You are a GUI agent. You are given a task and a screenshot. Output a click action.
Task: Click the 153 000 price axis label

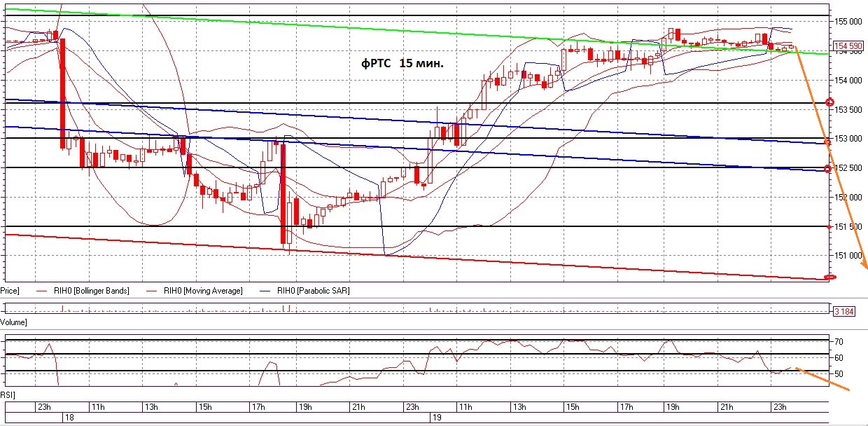[x=848, y=139]
